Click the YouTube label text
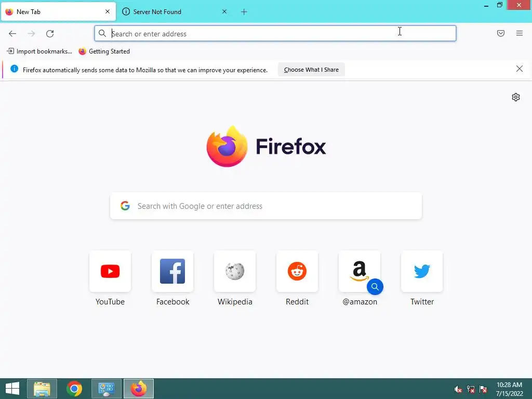Viewport: 532px width, 399px height. coord(110,302)
